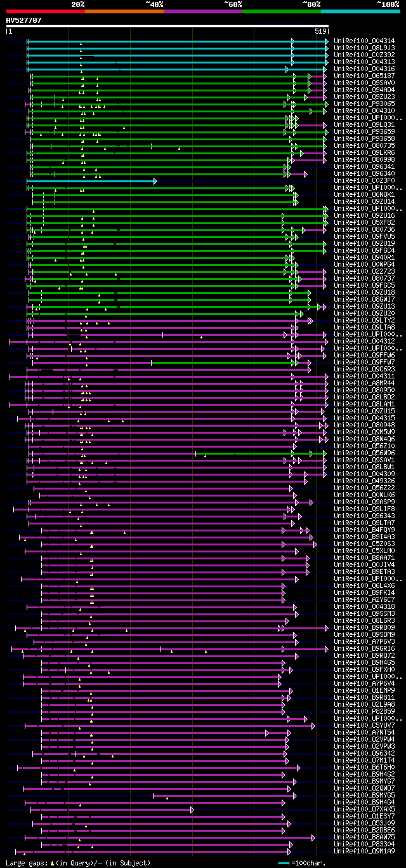
Task: Click the green ~80% identity legend segment
Action: (x=281, y=11)
